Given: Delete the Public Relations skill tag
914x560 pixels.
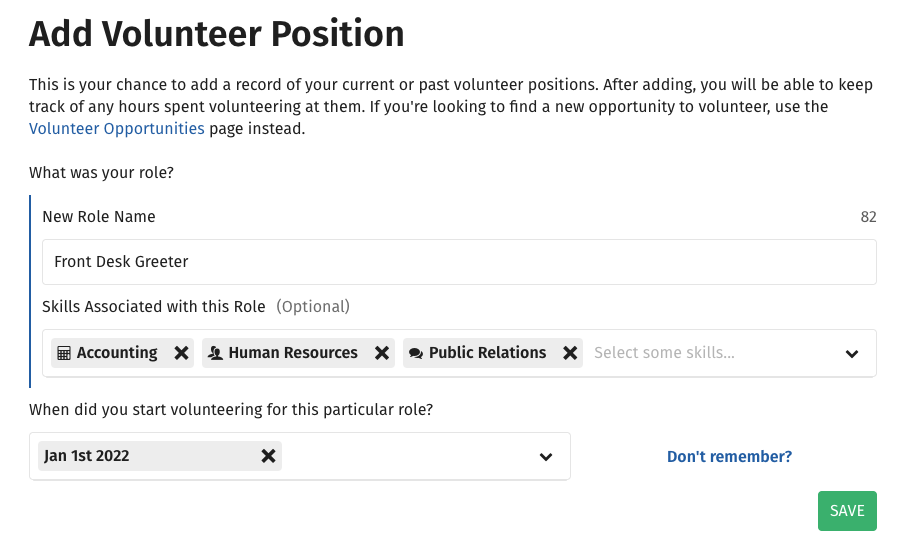Looking at the screenshot, I should 570,353.
